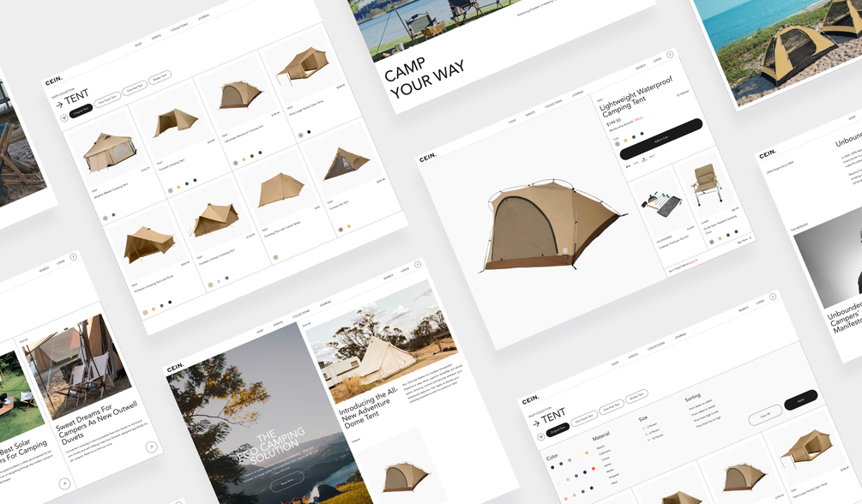
Task: Select 'From oldest to latest' sorting option
Action: tap(703, 410)
